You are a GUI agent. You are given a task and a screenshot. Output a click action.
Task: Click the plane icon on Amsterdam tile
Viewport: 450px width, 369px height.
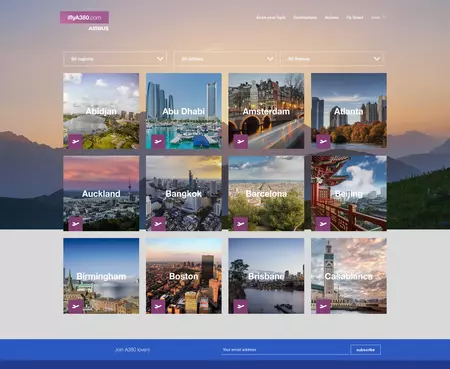point(241,141)
